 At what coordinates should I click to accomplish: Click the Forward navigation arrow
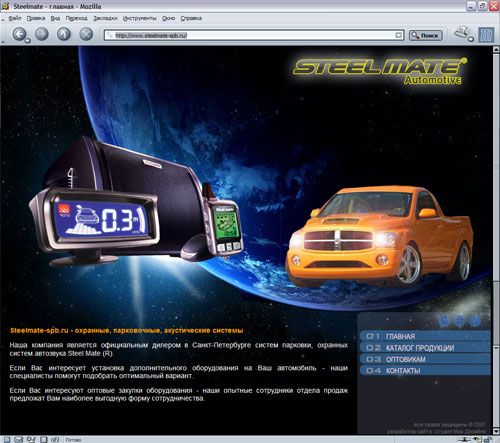(x=42, y=34)
